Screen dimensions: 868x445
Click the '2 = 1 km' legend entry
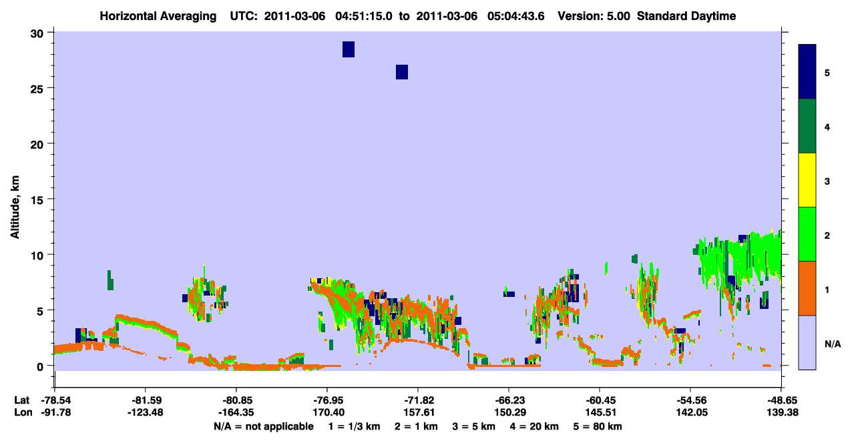click(415, 426)
